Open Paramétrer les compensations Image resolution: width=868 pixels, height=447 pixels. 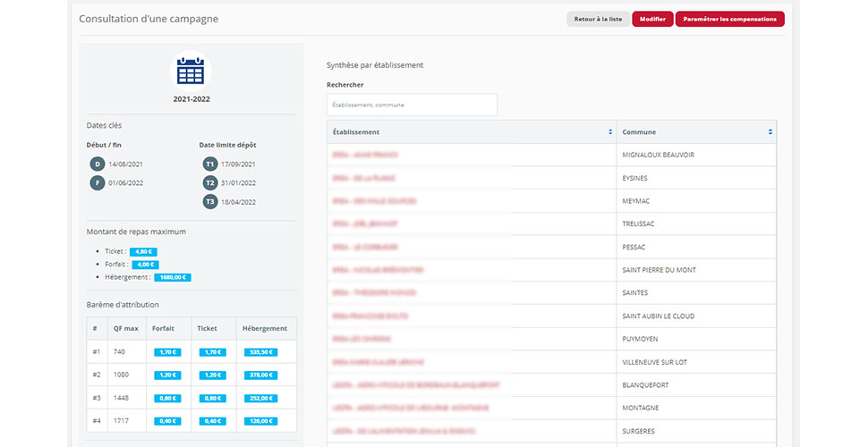tap(729, 19)
